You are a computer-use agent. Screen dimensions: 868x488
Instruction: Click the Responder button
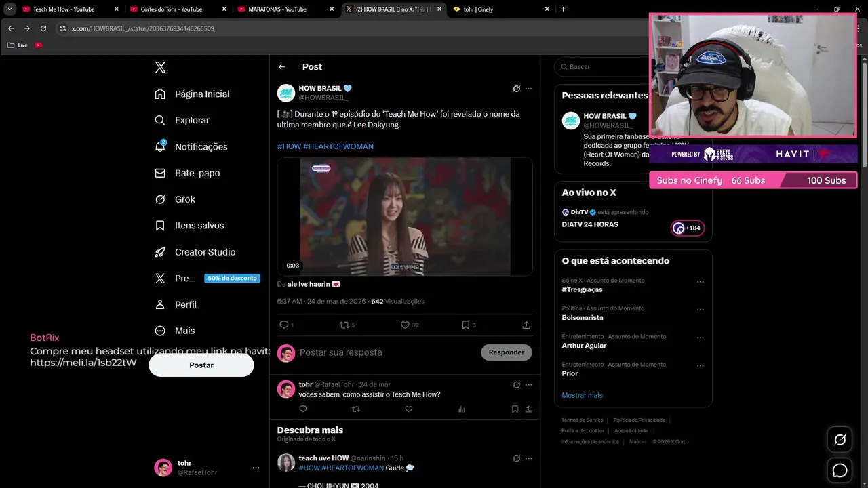507,352
